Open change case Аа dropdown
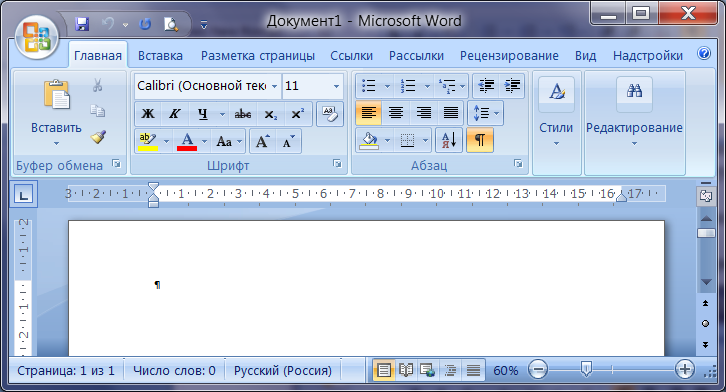Screen dimensions: 726x392 tap(229, 141)
